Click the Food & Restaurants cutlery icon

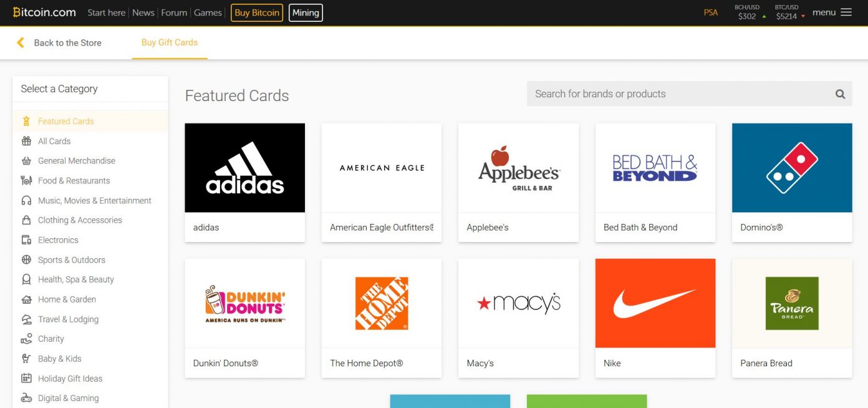point(26,180)
